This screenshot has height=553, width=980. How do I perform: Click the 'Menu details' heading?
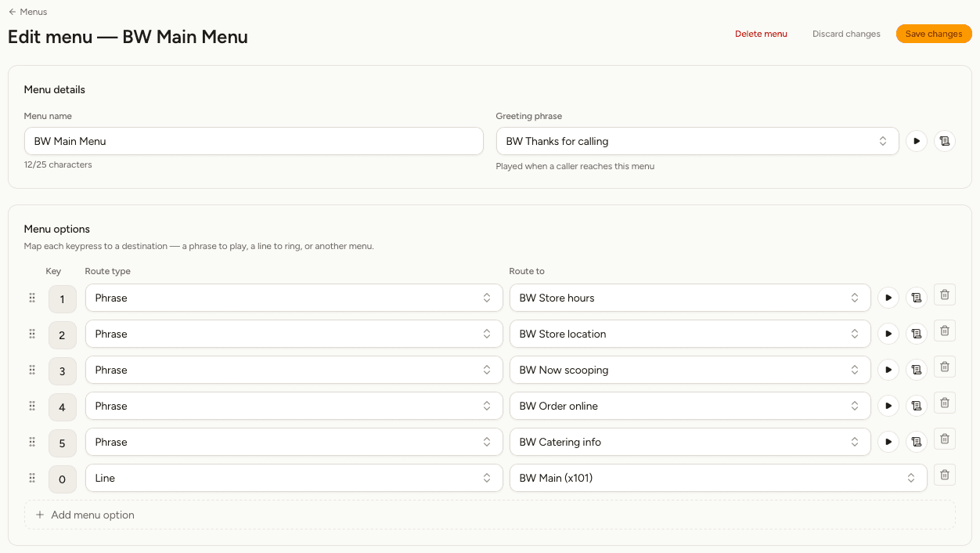tap(55, 89)
